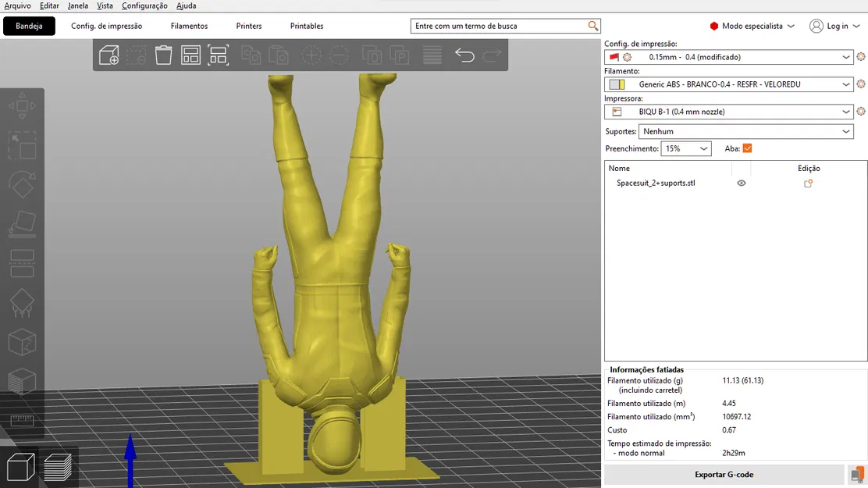This screenshot has height=488, width=868.
Task: Open the Config. de impressão profile dropdown
Action: point(728,57)
